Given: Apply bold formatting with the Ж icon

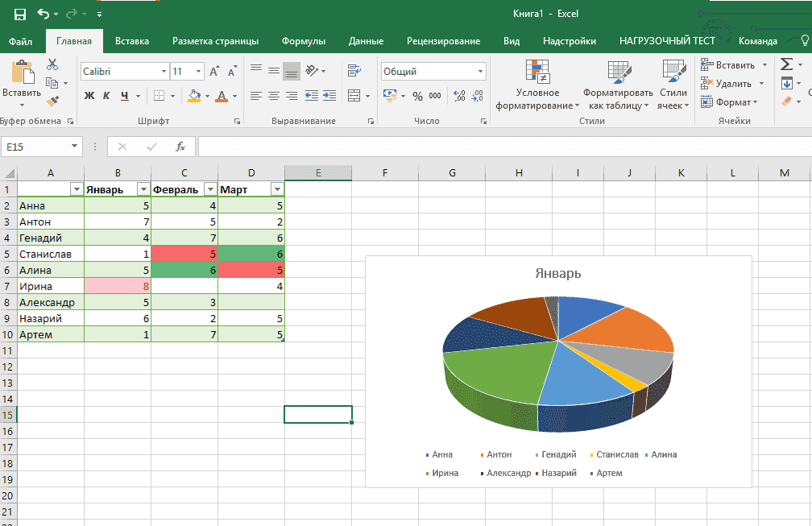Looking at the screenshot, I should pyautogui.click(x=89, y=95).
